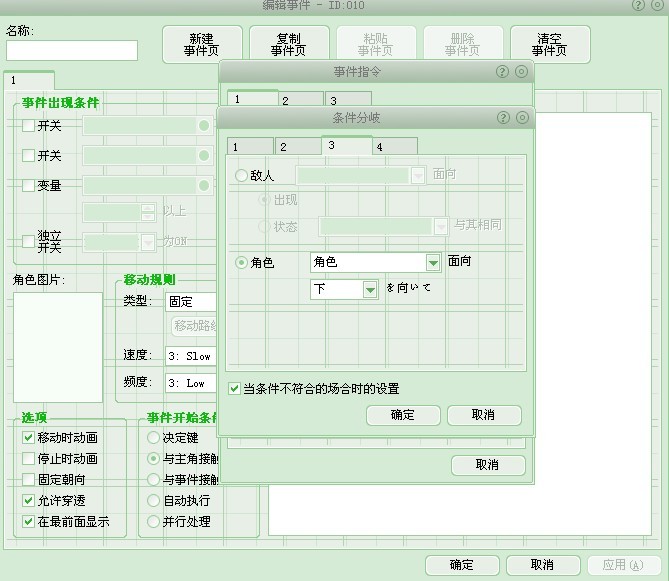Enable second 开关 condition checkbox
669x581 pixels.
(28, 155)
